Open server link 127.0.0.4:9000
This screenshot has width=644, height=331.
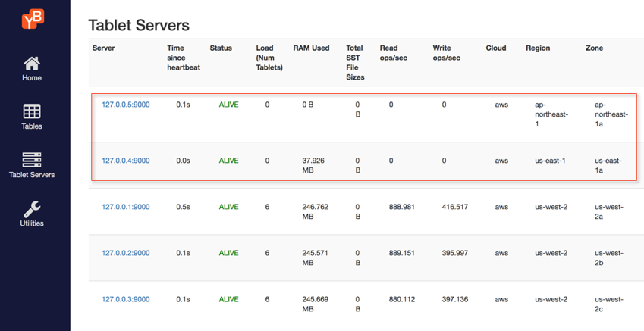pyautogui.click(x=125, y=161)
